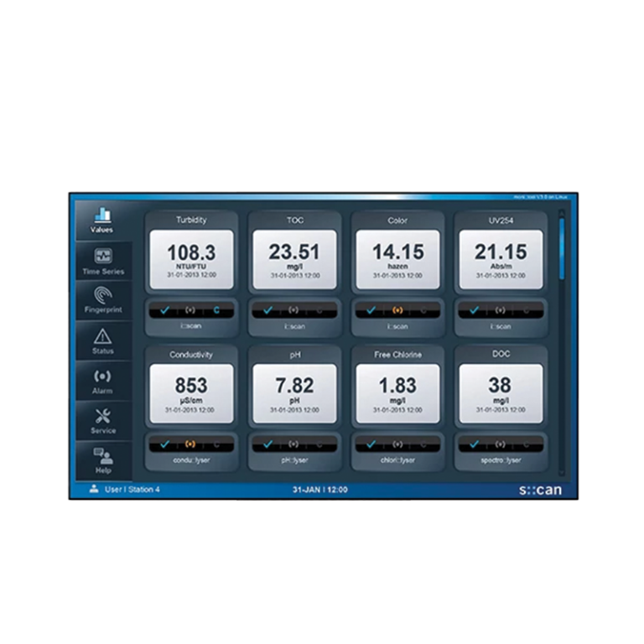Click the DOC tile showing 38 mg/l
This screenshot has height=644, width=644.
point(500,392)
